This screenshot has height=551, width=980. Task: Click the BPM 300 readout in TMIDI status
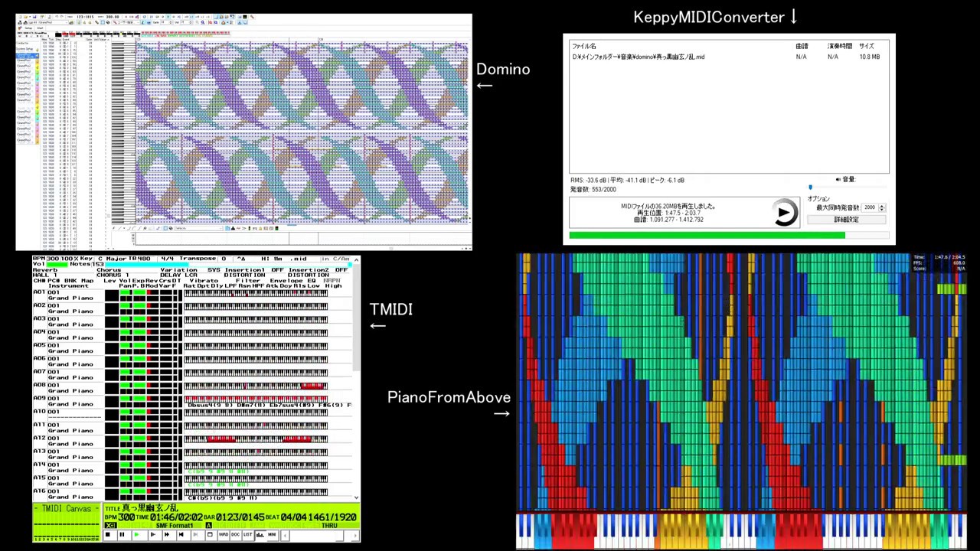pyautogui.click(x=126, y=518)
